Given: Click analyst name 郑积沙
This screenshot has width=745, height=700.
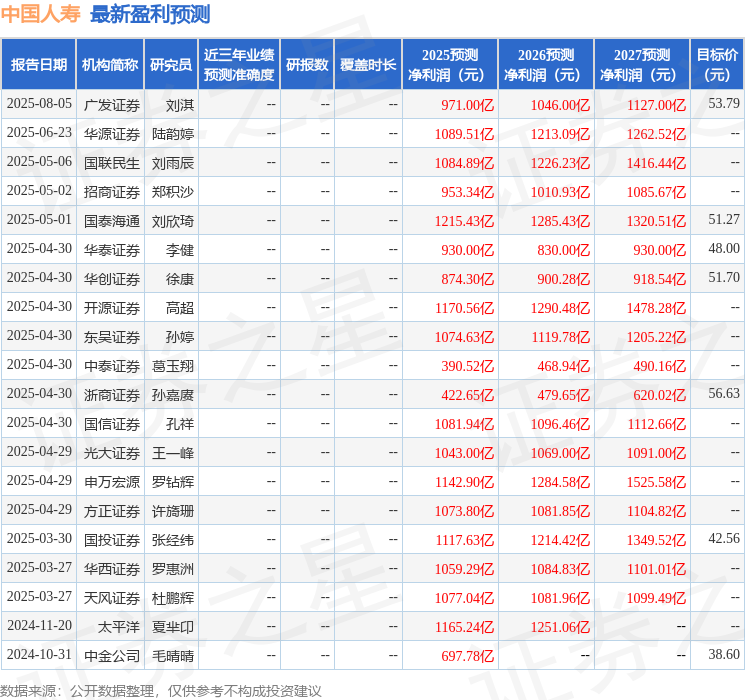Looking at the screenshot, I should 173,192.
